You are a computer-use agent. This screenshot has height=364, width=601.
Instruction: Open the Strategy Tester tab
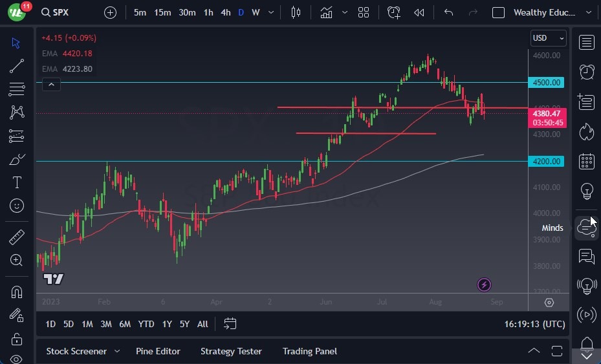[x=231, y=351]
